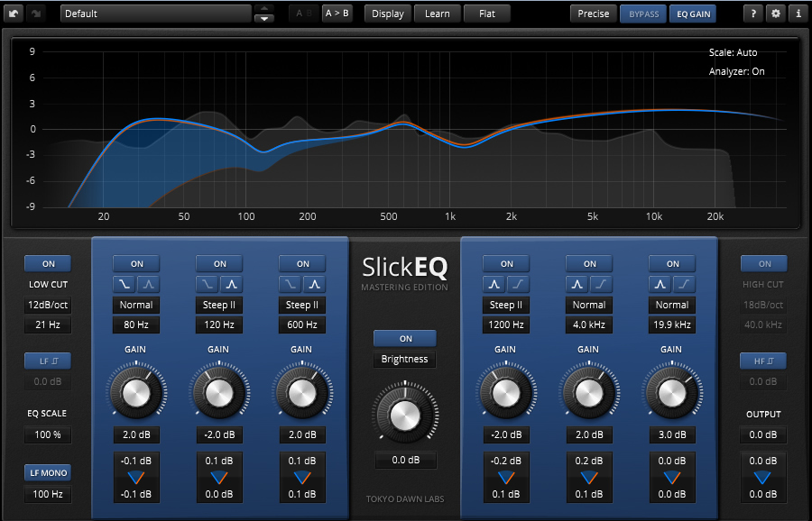This screenshot has height=521, width=812.
Task: Toggle LF MONO button
Action: 48,473
